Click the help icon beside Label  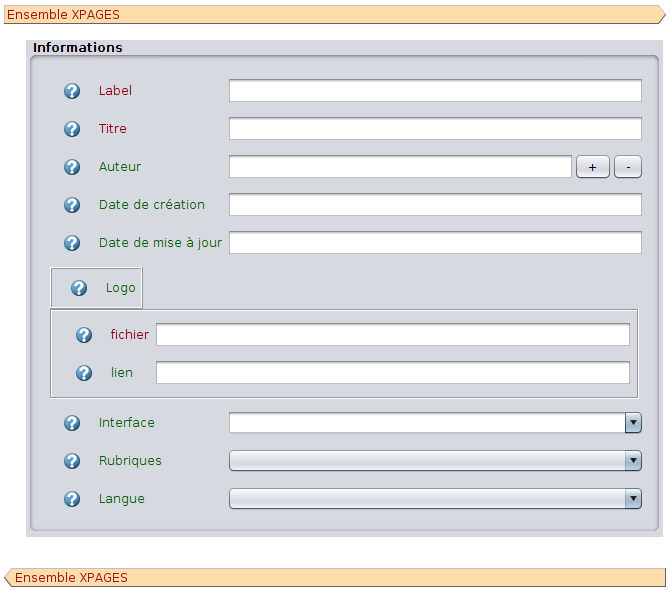click(72, 91)
